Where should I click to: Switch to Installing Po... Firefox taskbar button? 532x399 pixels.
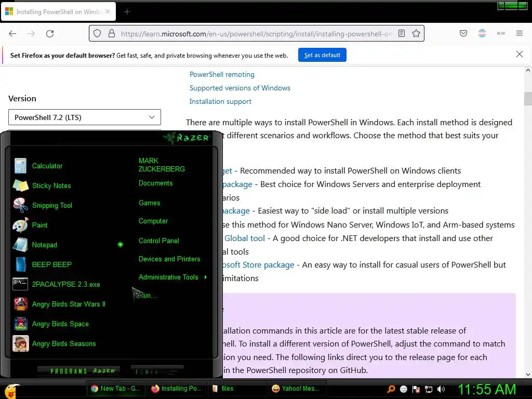tap(177, 389)
